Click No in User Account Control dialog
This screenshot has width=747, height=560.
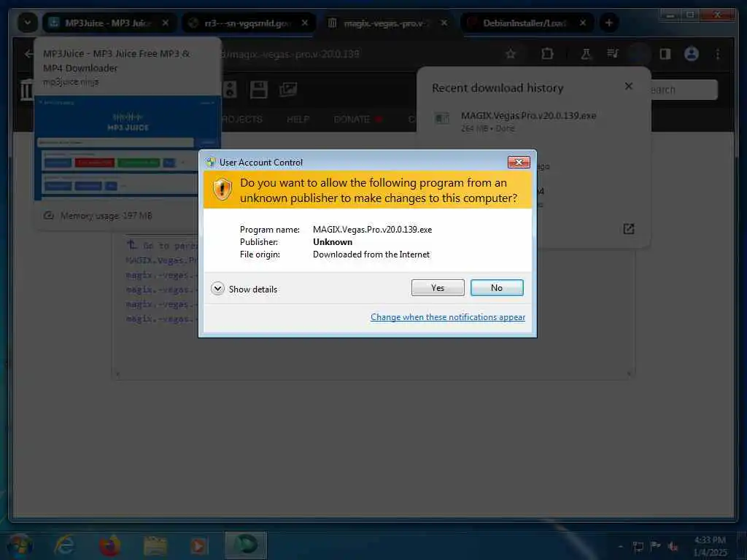496,287
